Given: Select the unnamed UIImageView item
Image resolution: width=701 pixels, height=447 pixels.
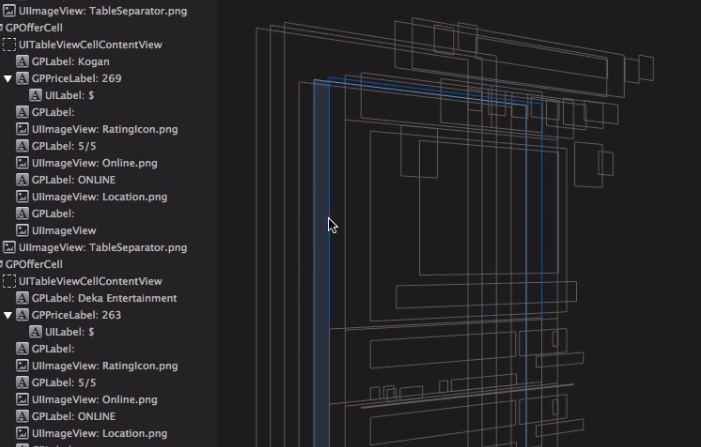Looking at the screenshot, I should pyautogui.click(x=64, y=231).
